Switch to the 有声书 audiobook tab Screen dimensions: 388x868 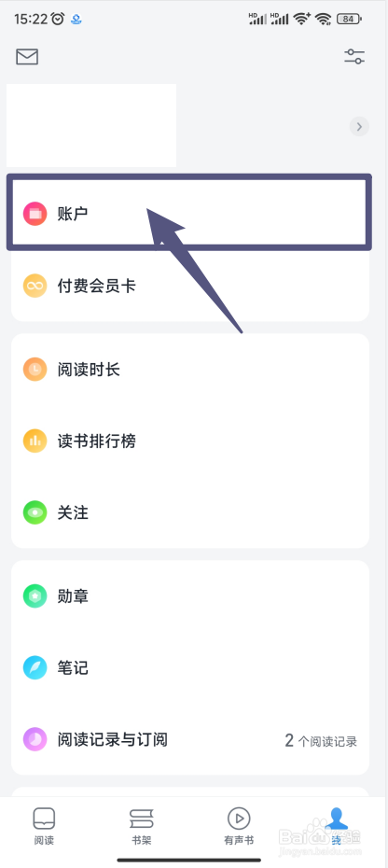click(x=239, y=827)
